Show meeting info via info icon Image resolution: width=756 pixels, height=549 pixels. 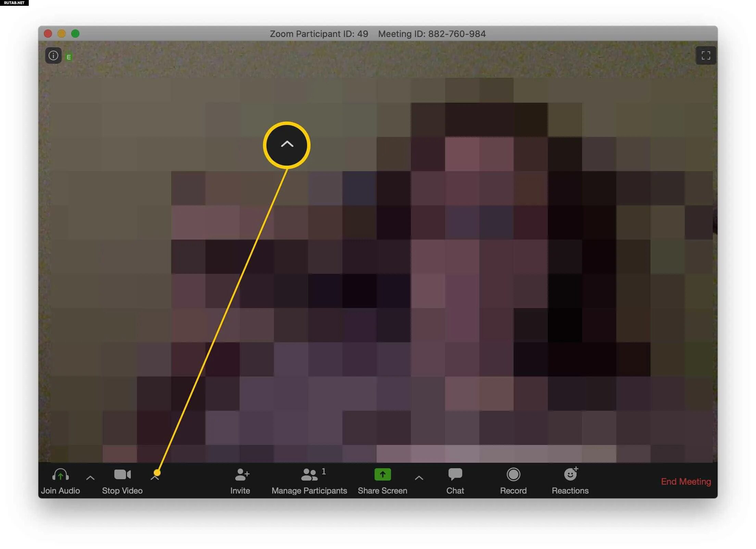point(53,55)
